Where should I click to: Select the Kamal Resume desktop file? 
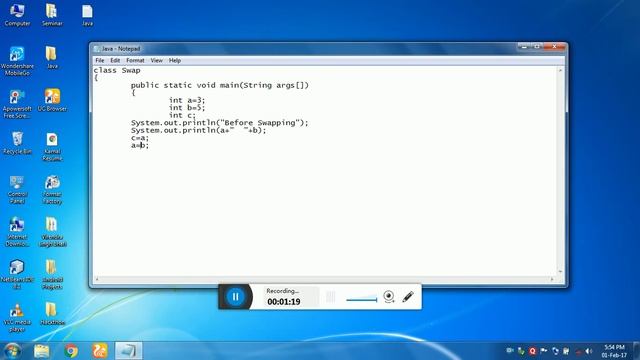pos(52,147)
